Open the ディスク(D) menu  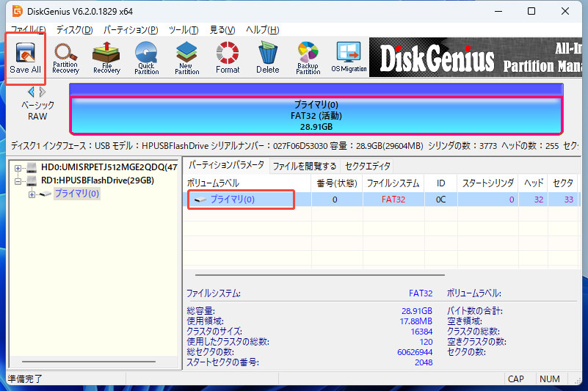74,29
